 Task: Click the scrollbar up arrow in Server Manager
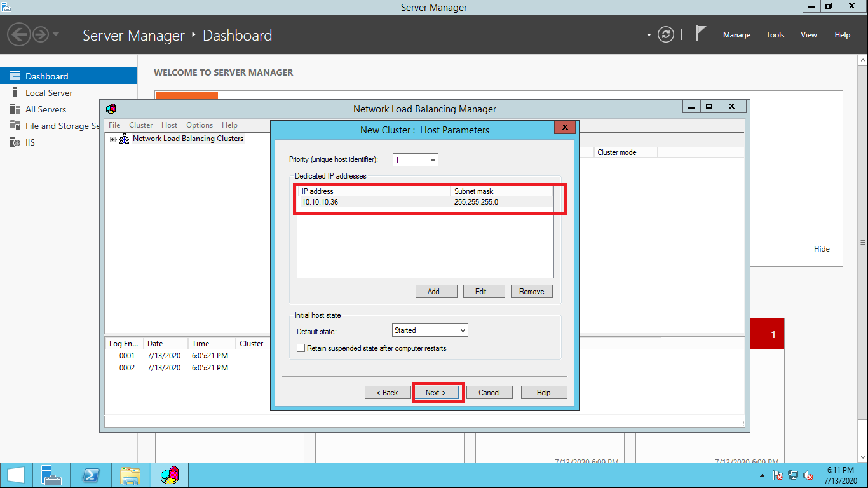[x=862, y=60]
